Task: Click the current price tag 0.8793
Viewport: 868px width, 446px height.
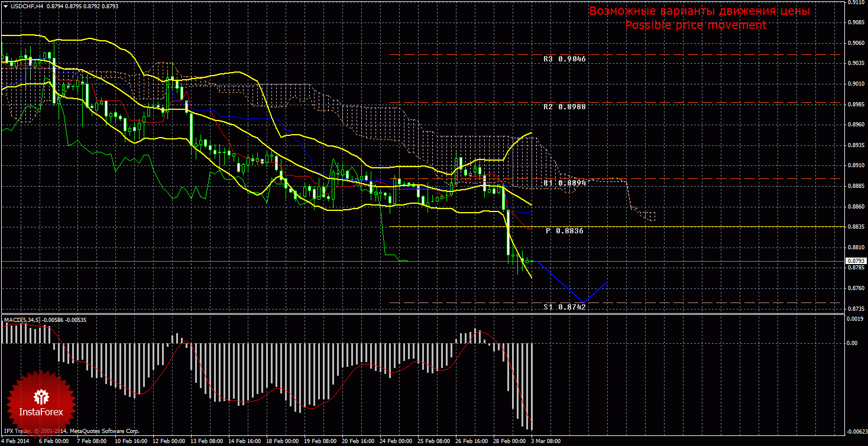Action: coord(856,261)
